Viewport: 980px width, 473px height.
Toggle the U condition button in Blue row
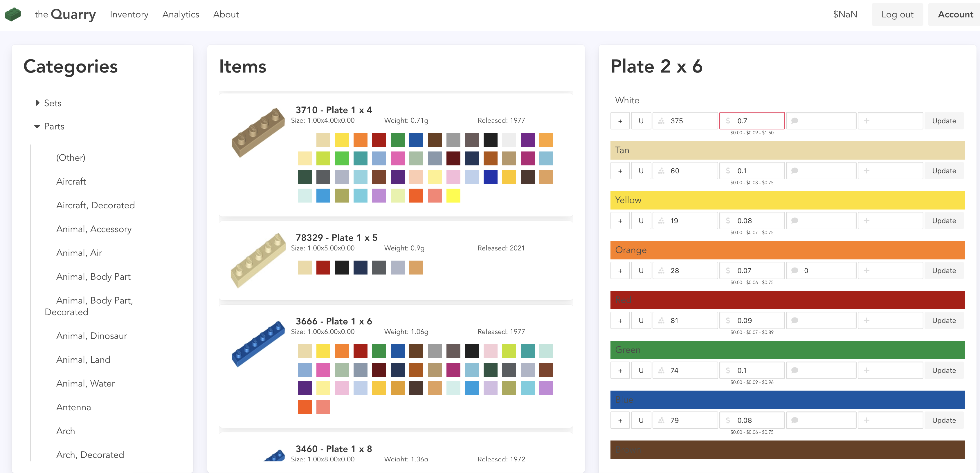pyautogui.click(x=641, y=420)
